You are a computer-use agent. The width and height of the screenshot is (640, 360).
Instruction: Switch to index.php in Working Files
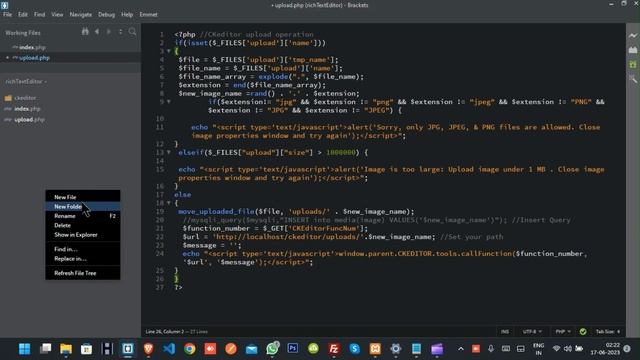coord(32,47)
